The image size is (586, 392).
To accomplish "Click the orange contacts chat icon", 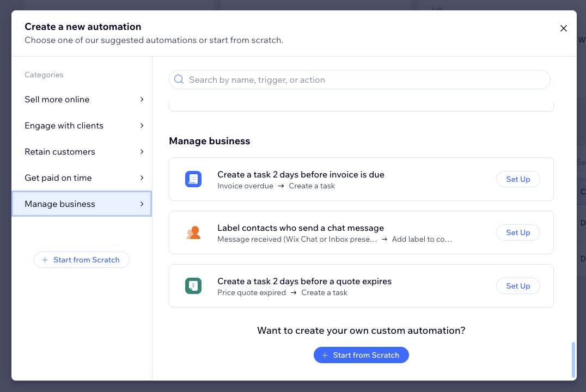I will (x=193, y=232).
